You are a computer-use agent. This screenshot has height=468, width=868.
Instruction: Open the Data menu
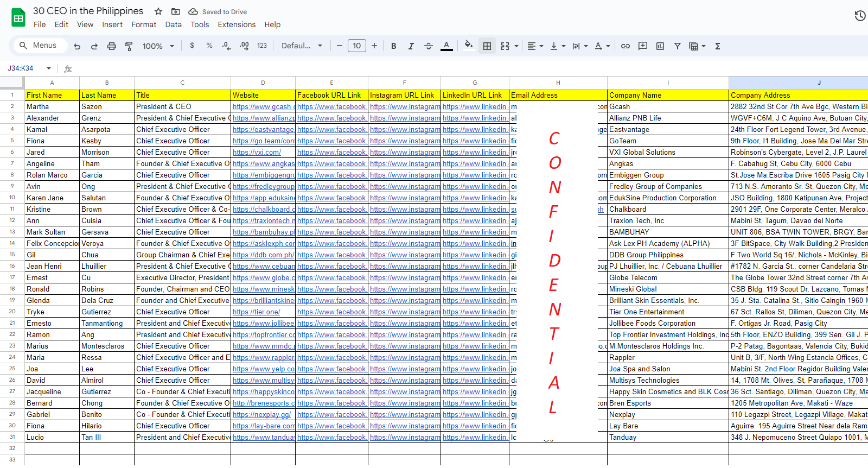pyautogui.click(x=174, y=24)
